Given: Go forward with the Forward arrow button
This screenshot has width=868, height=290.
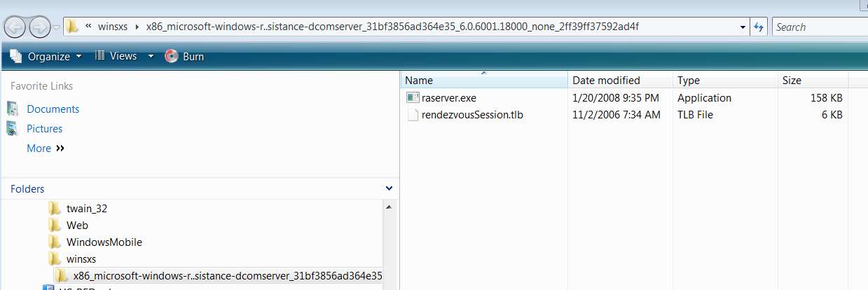Looking at the screenshot, I should [39, 27].
